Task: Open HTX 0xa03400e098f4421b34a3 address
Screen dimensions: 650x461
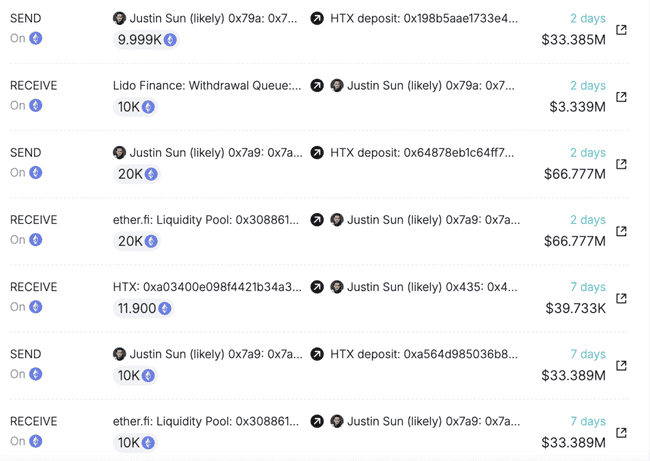Action: pyautogui.click(x=207, y=287)
